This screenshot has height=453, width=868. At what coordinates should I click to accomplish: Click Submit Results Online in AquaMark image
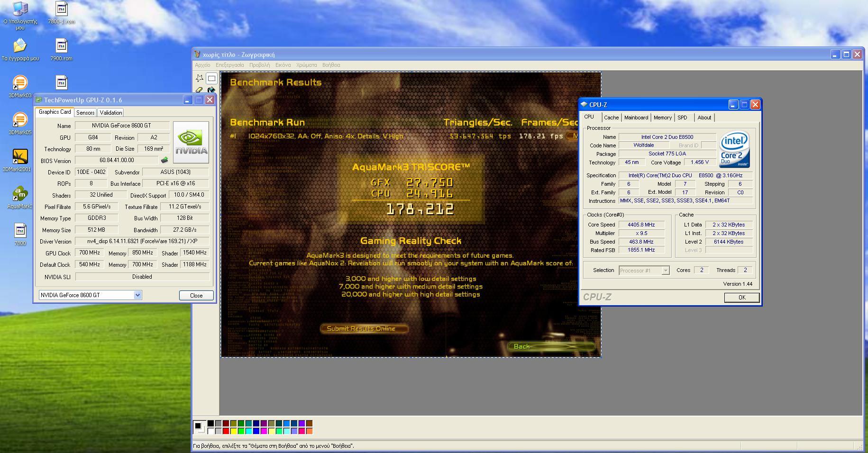[364, 328]
